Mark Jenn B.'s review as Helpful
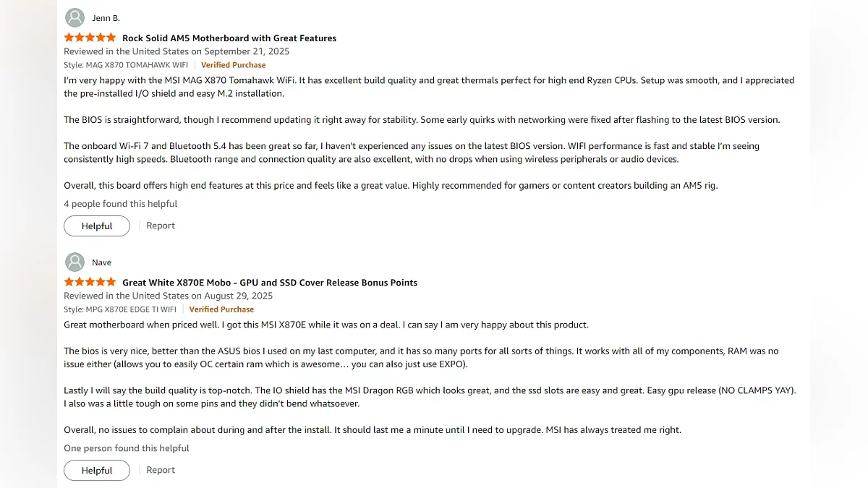Viewport: 868px width, 488px height. click(97, 226)
